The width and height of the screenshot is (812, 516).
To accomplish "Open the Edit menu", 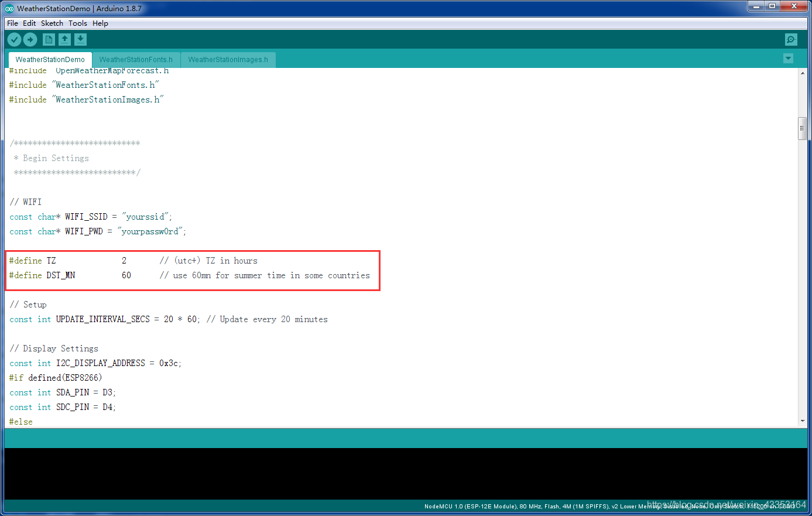I will (x=29, y=23).
